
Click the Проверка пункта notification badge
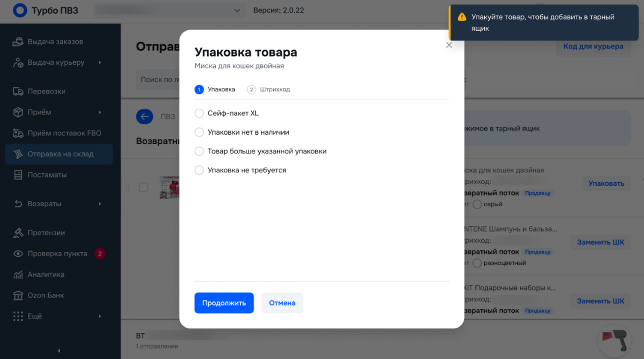[x=100, y=254]
